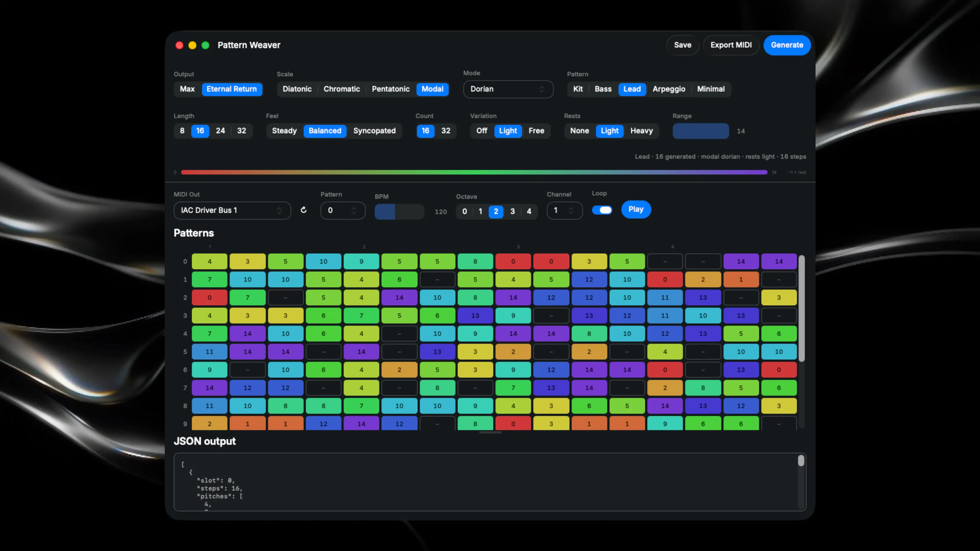
Task: Select the Minimal pattern type
Action: [710, 89]
